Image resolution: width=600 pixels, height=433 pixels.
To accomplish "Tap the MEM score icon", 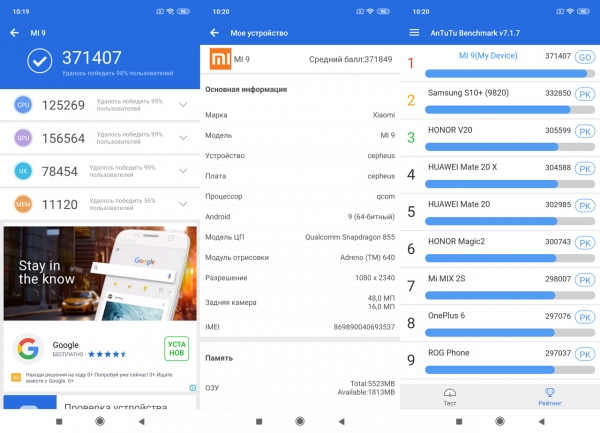I will coord(23,204).
